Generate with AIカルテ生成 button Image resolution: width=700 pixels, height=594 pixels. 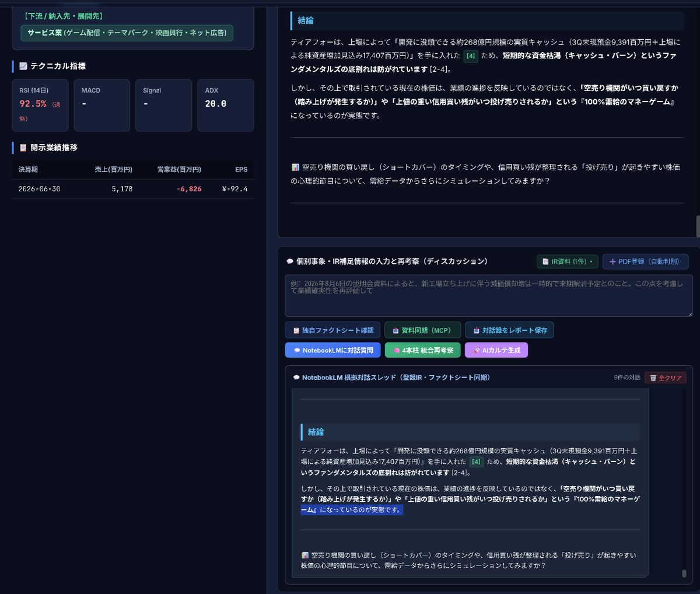[496, 350]
